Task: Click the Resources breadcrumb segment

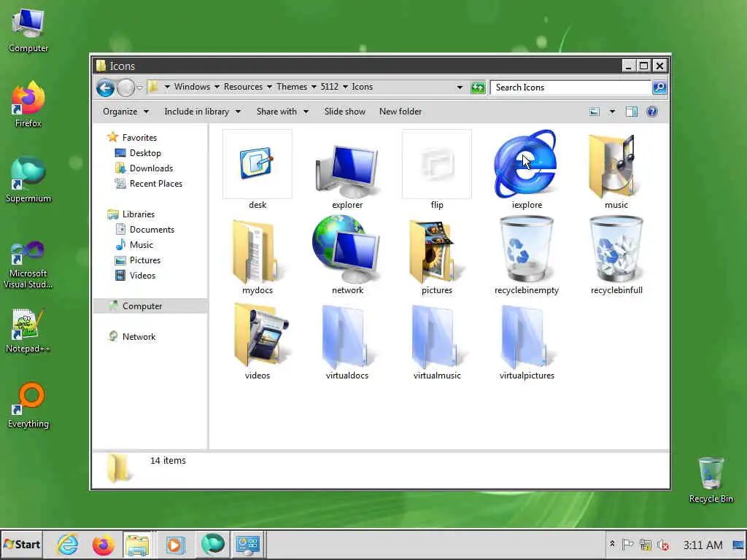Action: point(243,87)
